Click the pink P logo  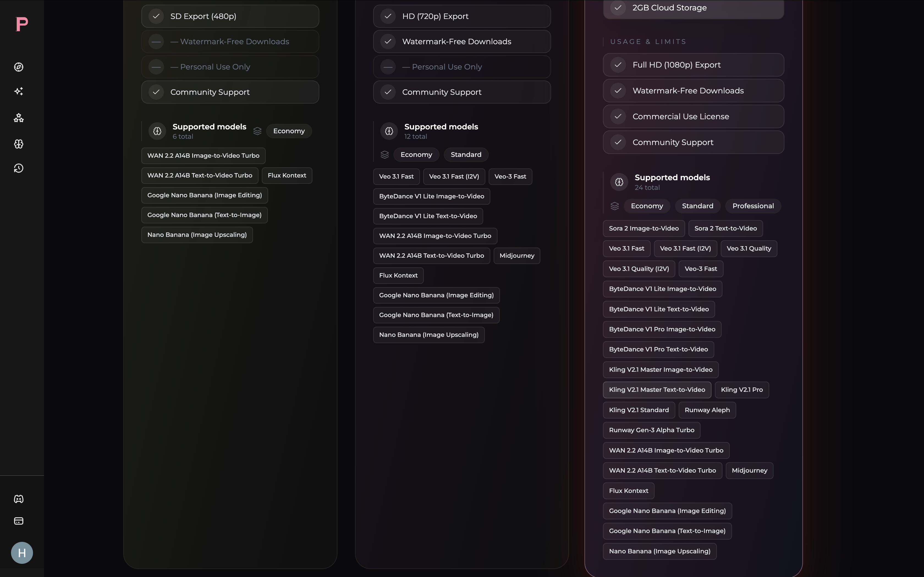22,24
